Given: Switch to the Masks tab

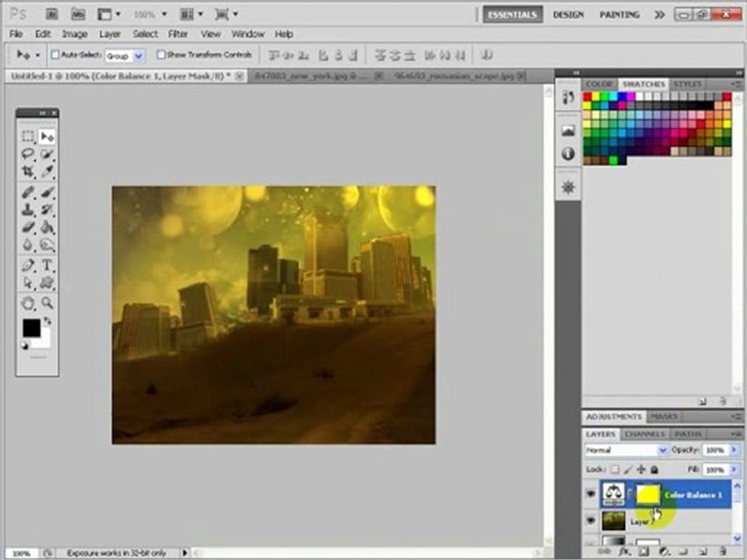Looking at the screenshot, I should tap(664, 416).
